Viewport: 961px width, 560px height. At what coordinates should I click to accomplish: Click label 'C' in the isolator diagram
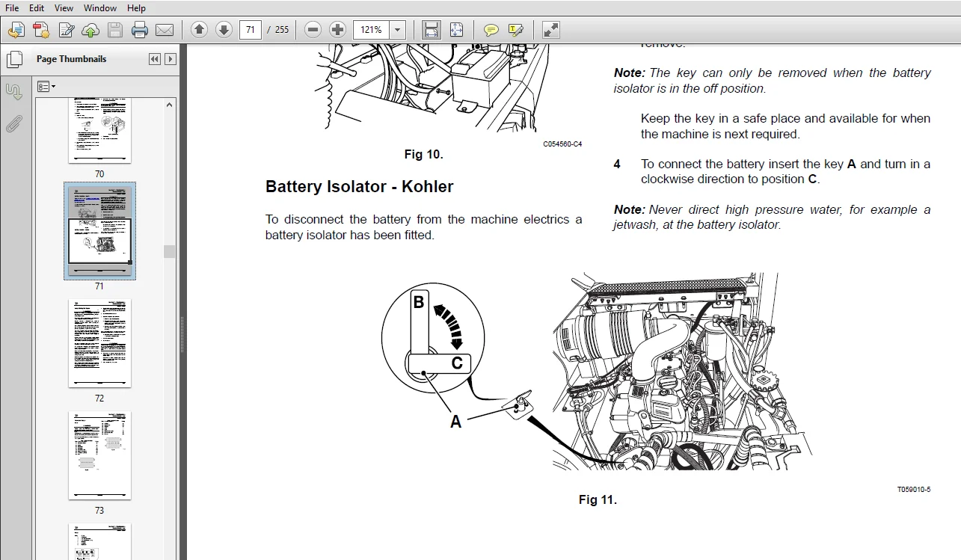457,364
